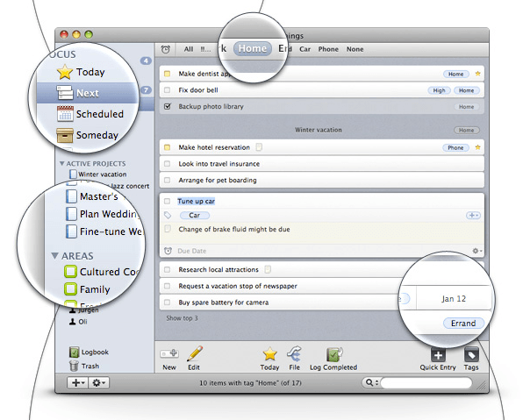The width and height of the screenshot is (523, 420).
Task: Click the Show top 3 link
Action: [183, 318]
